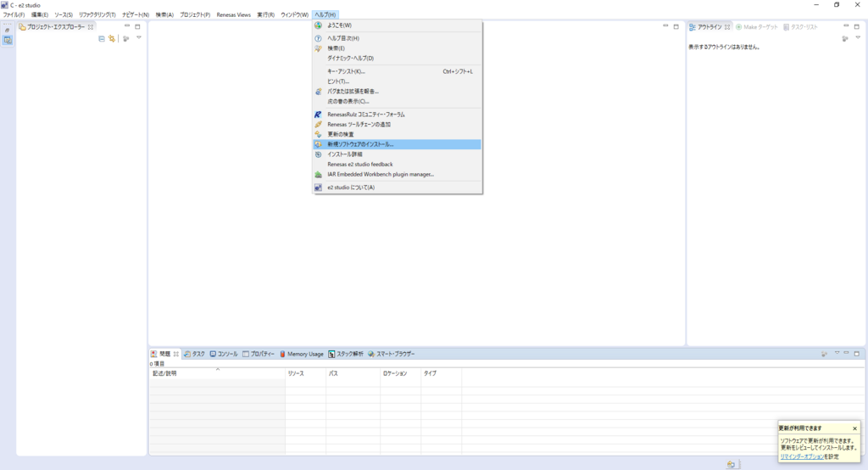Click the question mark icon beside ヘルプ目次(H)

319,38
